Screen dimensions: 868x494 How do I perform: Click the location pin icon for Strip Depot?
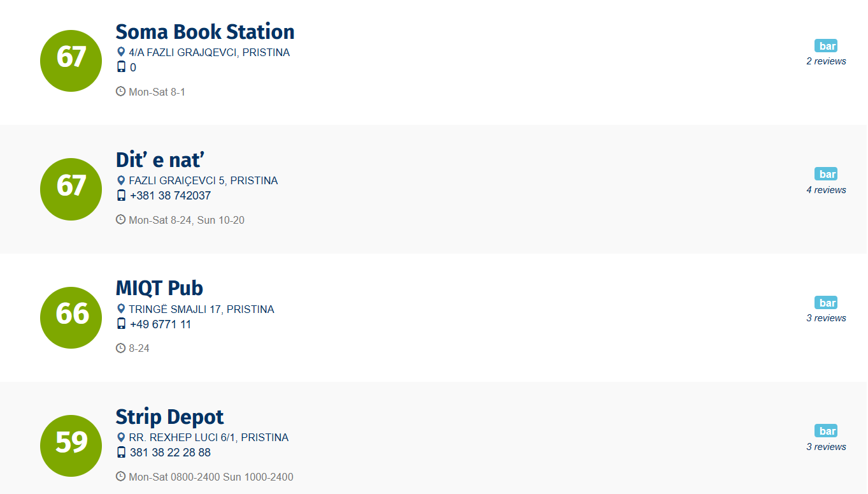121,437
